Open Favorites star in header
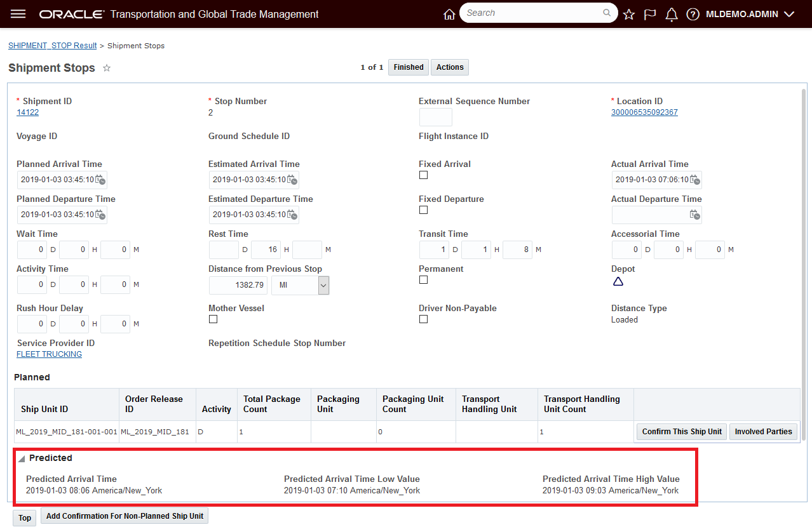 (x=629, y=14)
